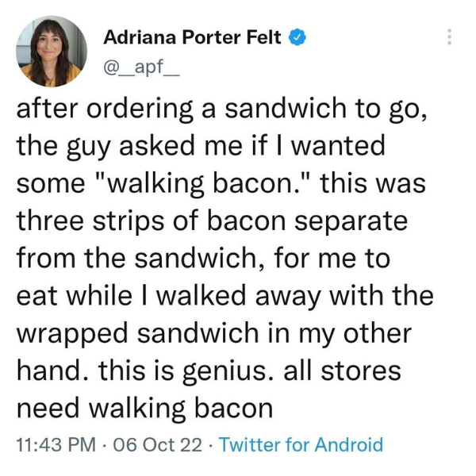This screenshot has width=476, height=476.
Task: Click the words "three strips" in tweet
Action: 90,221
